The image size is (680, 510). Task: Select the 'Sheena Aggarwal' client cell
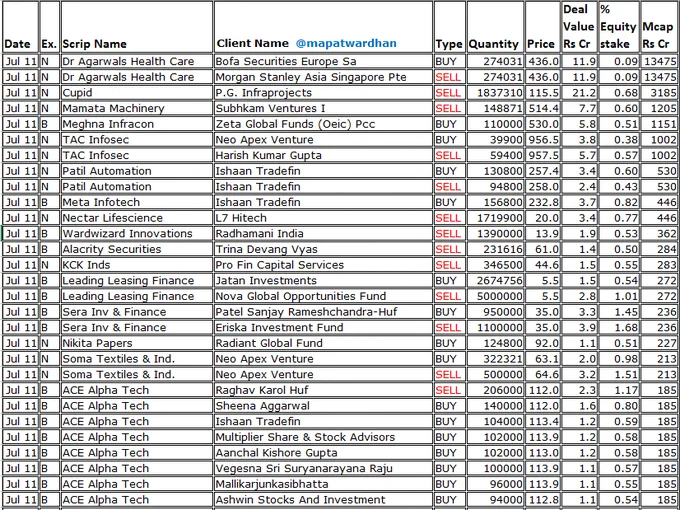pyautogui.click(x=323, y=405)
